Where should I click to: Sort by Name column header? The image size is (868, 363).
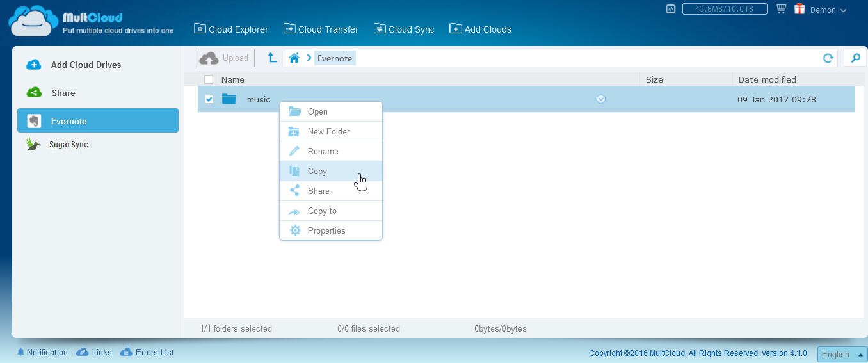pyautogui.click(x=233, y=79)
